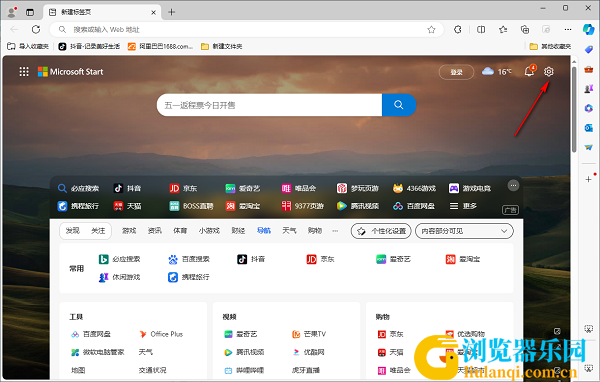Viewport: 600px width, 382px height.
Task: Open the 芒果TV link
Action: pos(309,334)
